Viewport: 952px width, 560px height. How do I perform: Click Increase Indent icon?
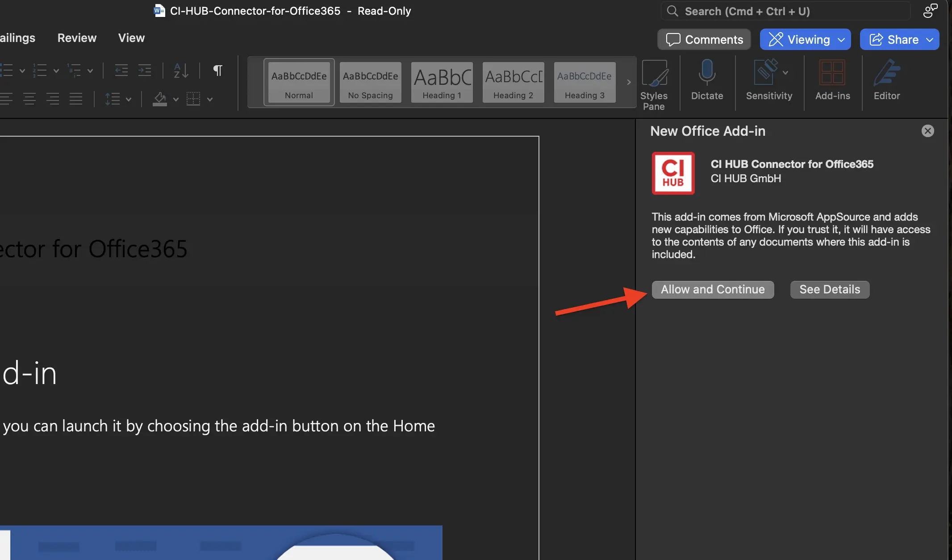[x=144, y=71]
